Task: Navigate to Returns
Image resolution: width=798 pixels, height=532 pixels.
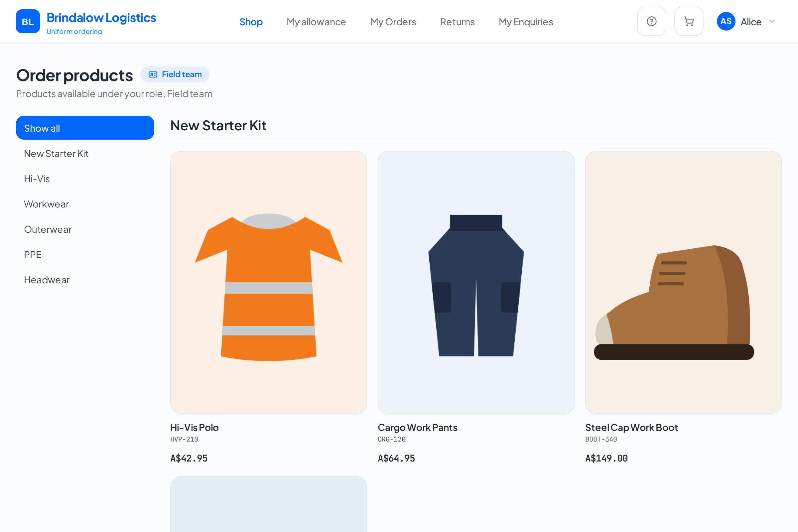Action: (x=458, y=22)
